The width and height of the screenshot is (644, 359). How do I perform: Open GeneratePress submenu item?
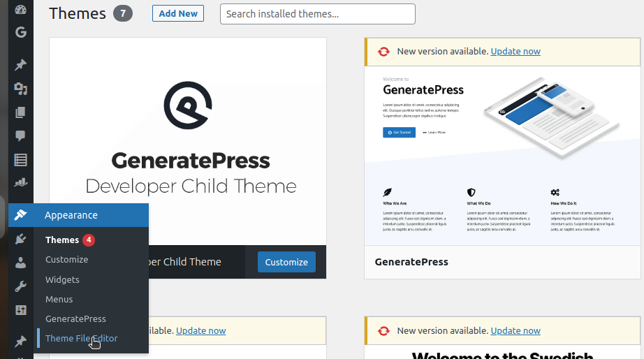[75, 318]
